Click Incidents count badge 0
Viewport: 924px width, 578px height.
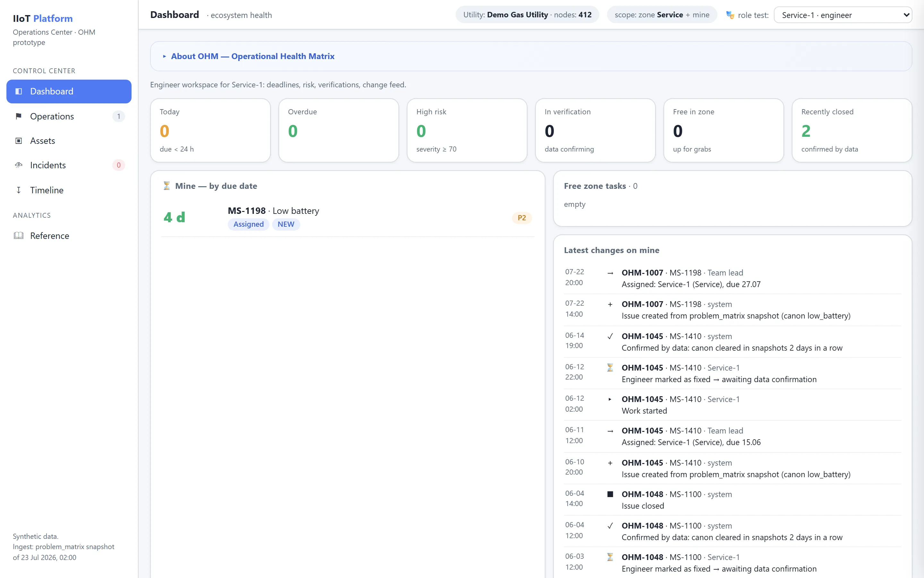click(x=119, y=165)
